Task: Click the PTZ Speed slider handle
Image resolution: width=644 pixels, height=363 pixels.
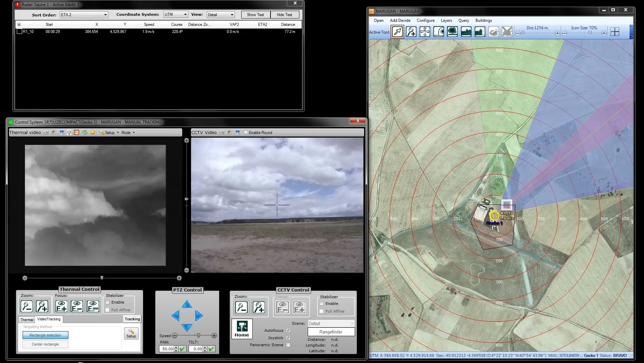Action: click(198, 335)
